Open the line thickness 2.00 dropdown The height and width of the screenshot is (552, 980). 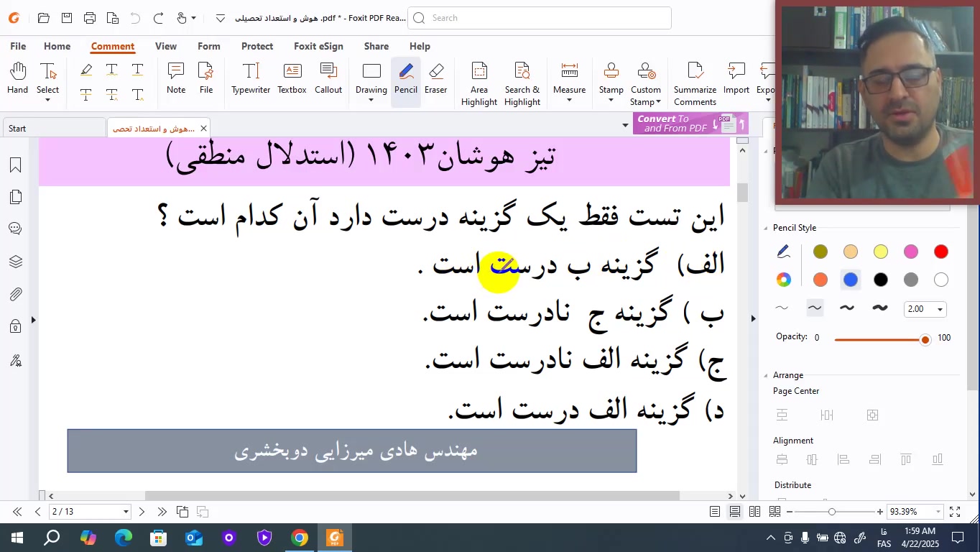[x=940, y=310]
